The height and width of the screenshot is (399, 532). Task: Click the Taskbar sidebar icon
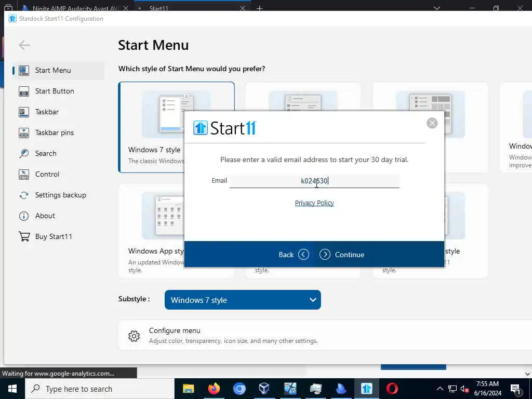click(x=24, y=112)
